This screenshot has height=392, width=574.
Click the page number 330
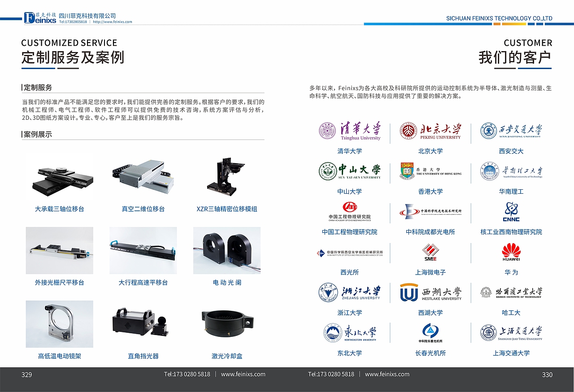547,375
